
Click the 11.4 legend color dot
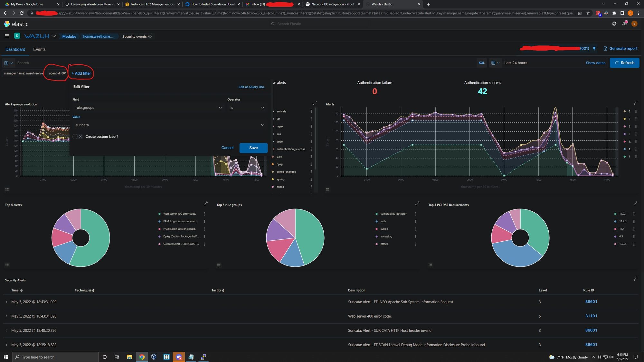615,229
